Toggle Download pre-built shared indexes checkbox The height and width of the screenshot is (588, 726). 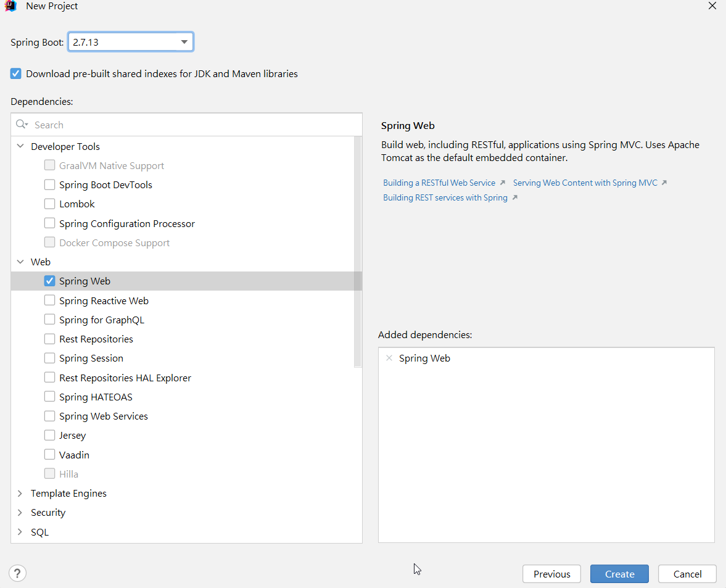[16, 73]
